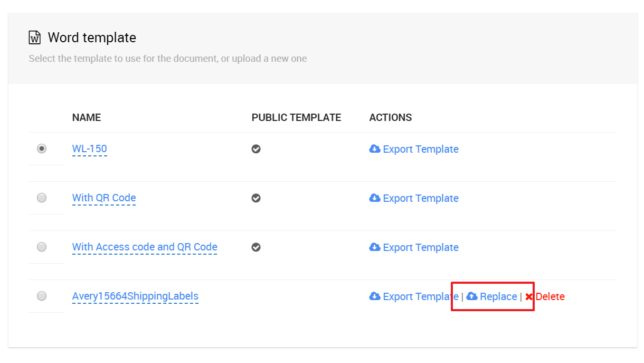Click the red X delete icon
Image resolution: width=644 pixels, height=363 pixels.
(529, 297)
